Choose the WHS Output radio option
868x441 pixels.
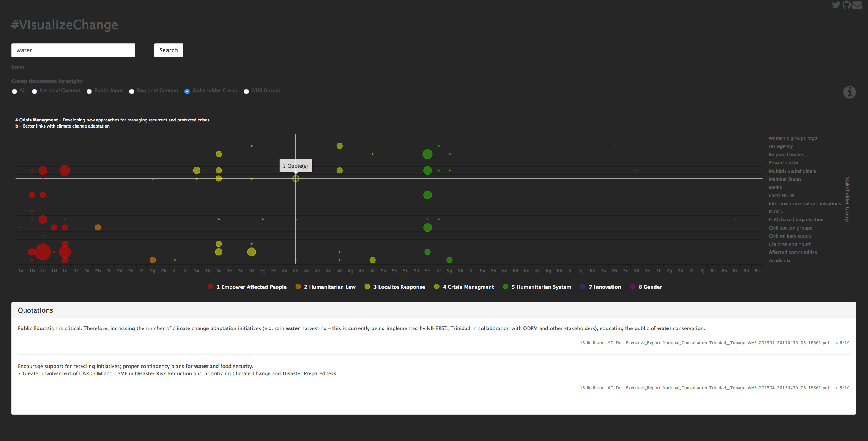coord(246,91)
